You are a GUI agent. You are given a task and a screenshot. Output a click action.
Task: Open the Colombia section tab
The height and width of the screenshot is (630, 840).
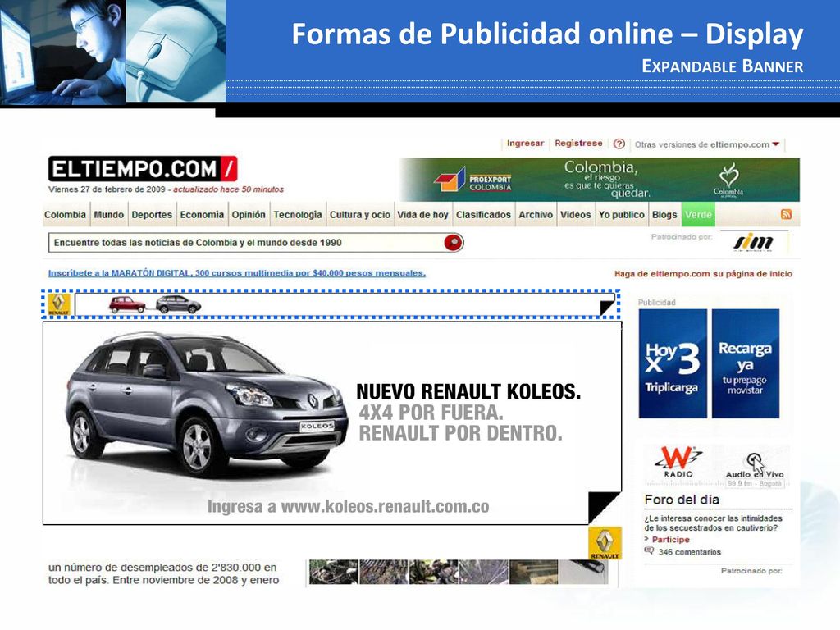coord(65,215)
